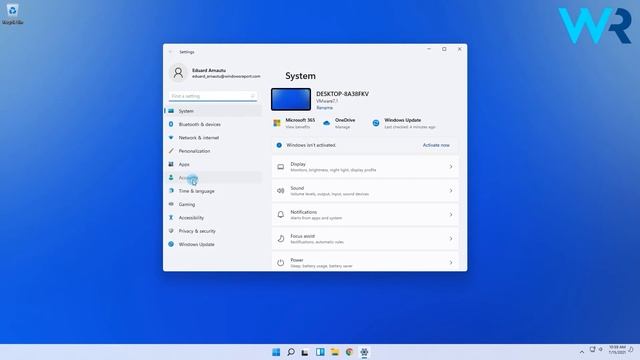The image size is (640, 360).
Task: Click the Privacy & security shield icon
Action: pos(171,231)
